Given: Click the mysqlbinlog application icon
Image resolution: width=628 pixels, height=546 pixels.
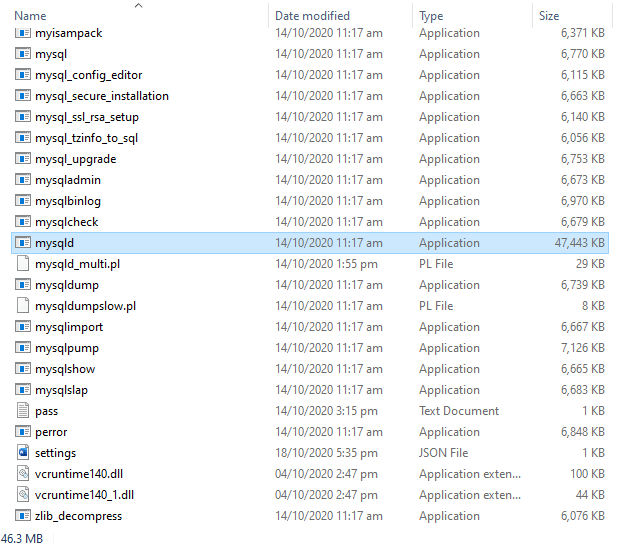Looking at the screenshot, I should pyautogui.click(x=23, y=200).
